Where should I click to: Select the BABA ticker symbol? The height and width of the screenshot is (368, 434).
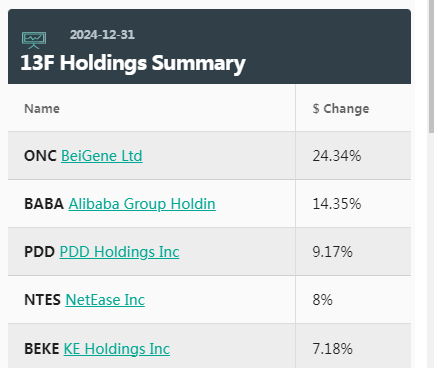point(44,204)
